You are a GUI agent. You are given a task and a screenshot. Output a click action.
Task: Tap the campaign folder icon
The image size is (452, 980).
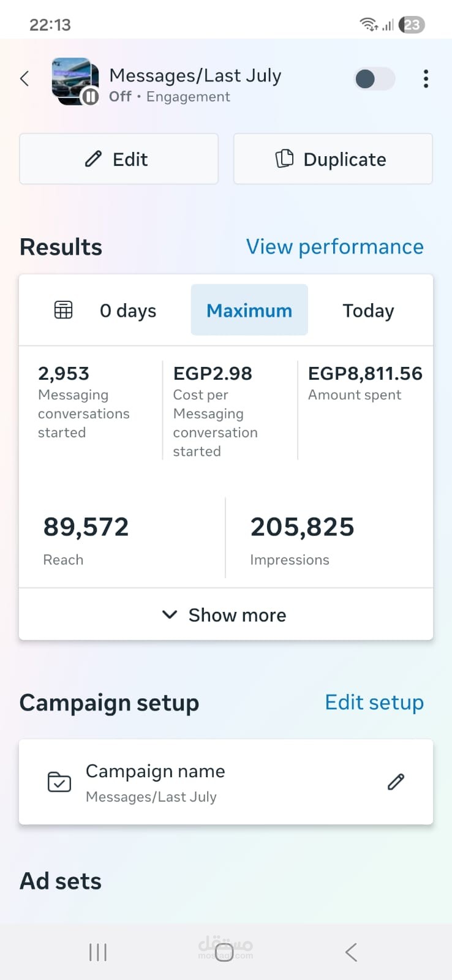tap(59, 782)
